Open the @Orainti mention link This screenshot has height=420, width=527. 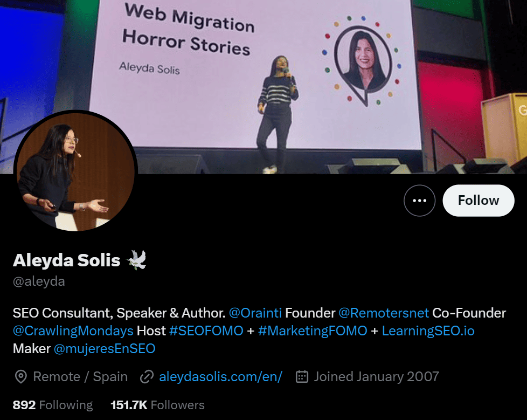pyautogui.click(x=255, y=313)
